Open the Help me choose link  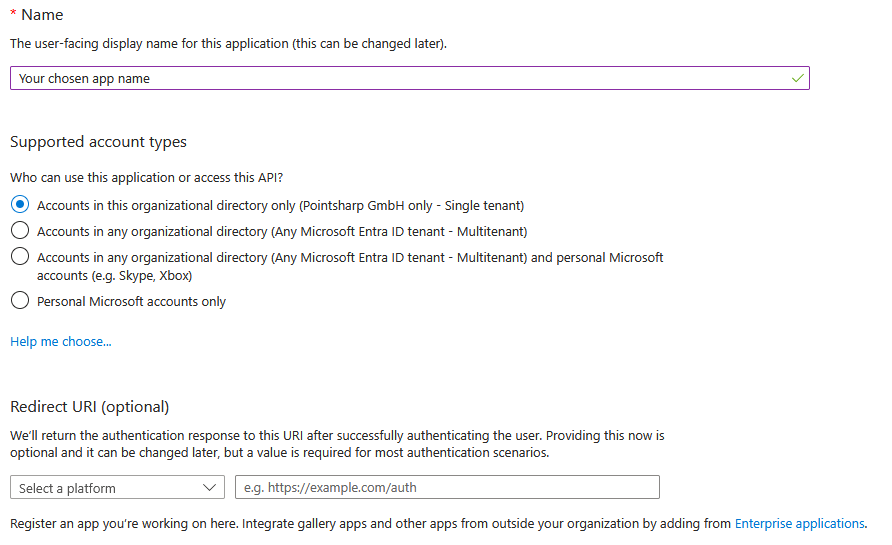61,342
